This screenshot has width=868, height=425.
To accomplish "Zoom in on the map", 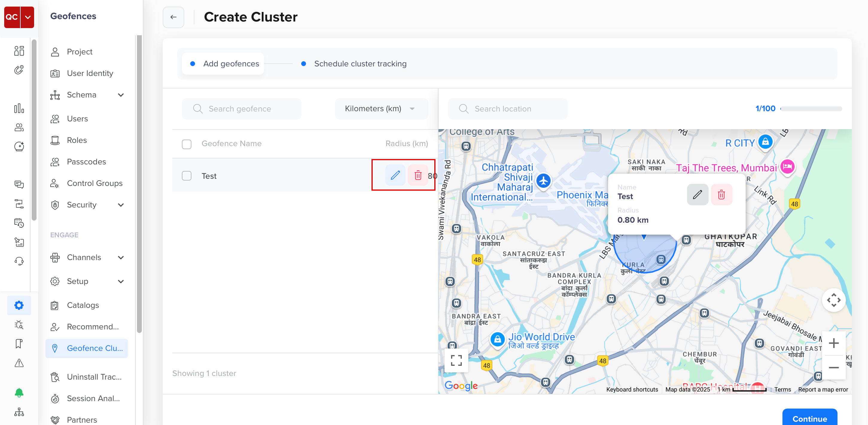I will pos(834,343).
